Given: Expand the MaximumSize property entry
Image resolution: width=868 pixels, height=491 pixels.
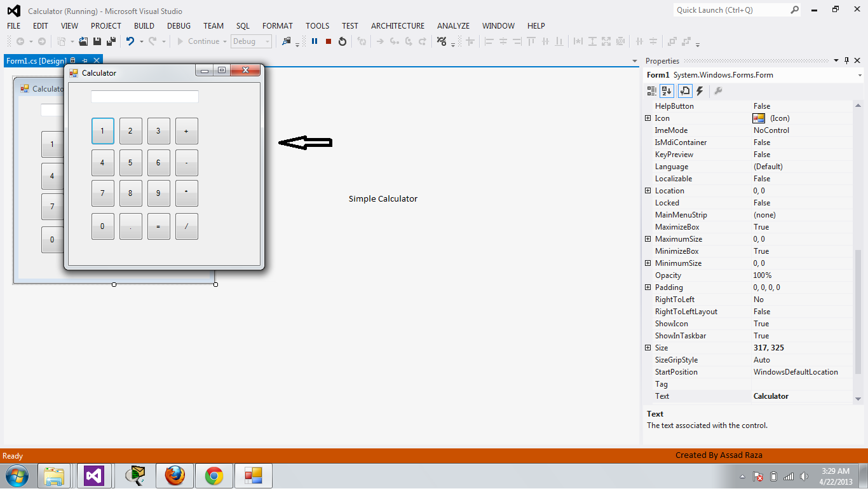Looking at the screenshot, I should click(x=648, y=239).
